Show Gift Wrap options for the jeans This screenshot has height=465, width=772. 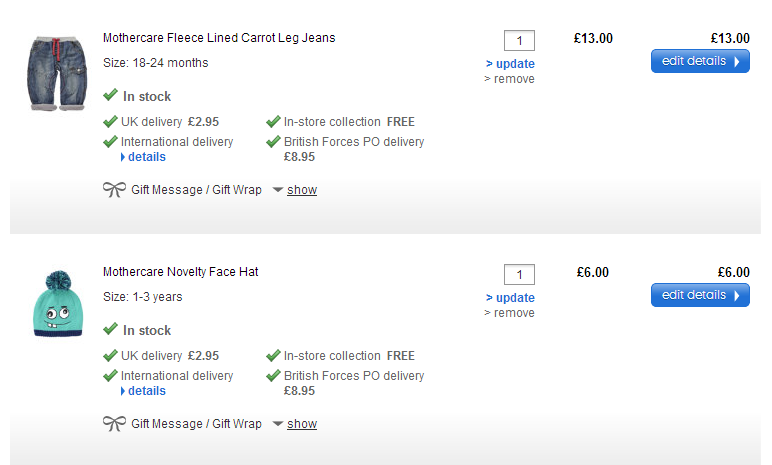tap(301, 190)
